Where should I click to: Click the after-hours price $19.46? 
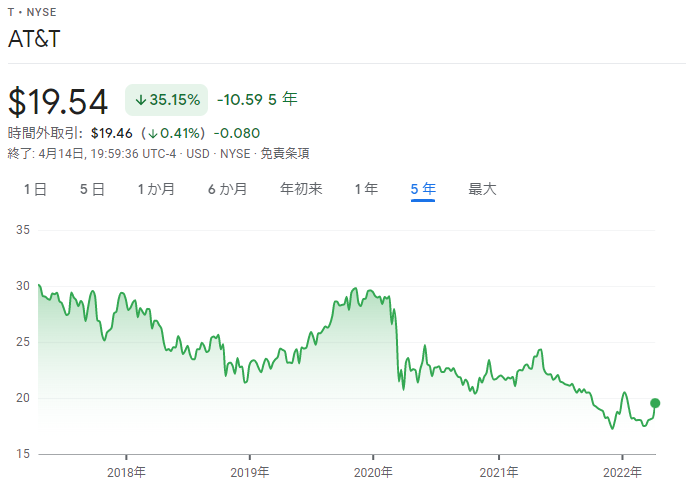[x=112, y=133]
